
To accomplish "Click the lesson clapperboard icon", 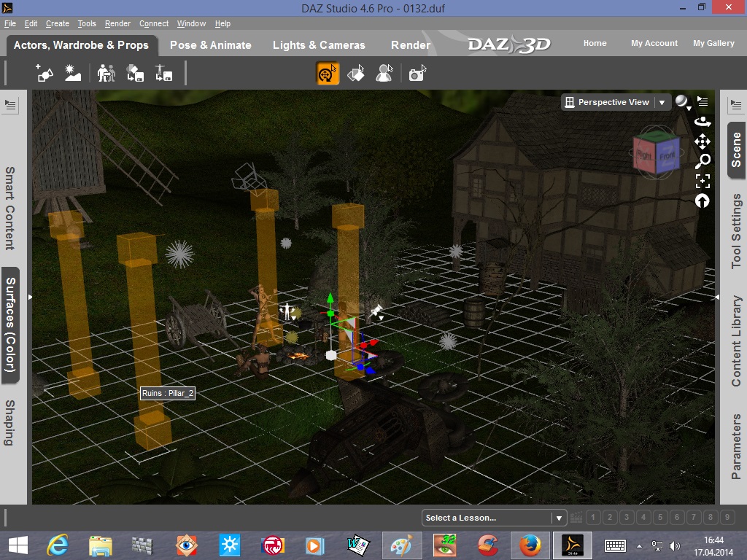I will [576, 517].
